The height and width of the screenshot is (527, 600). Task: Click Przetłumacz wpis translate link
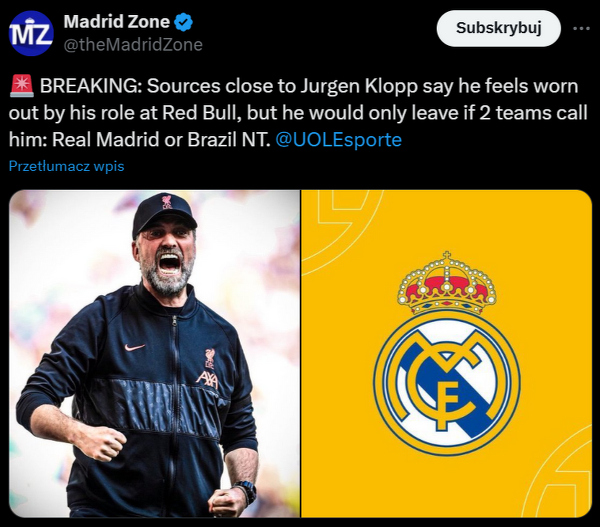point(67,166)
